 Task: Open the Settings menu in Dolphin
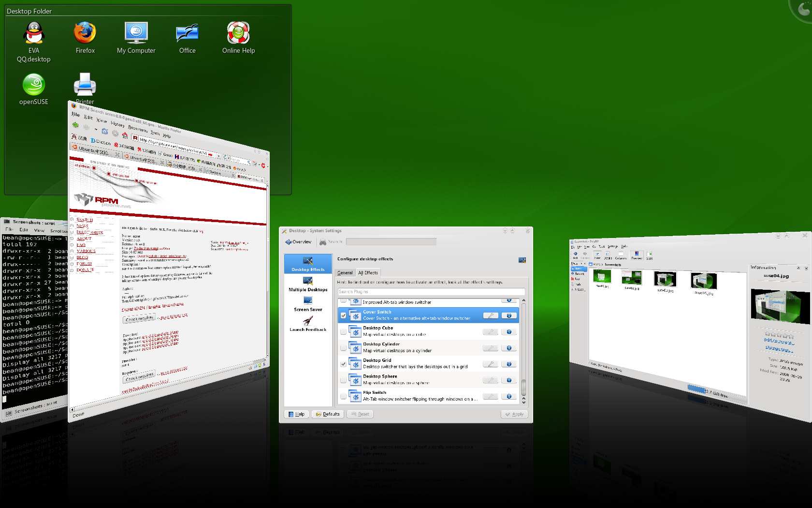pyautogui.click(x=613, y=246)
